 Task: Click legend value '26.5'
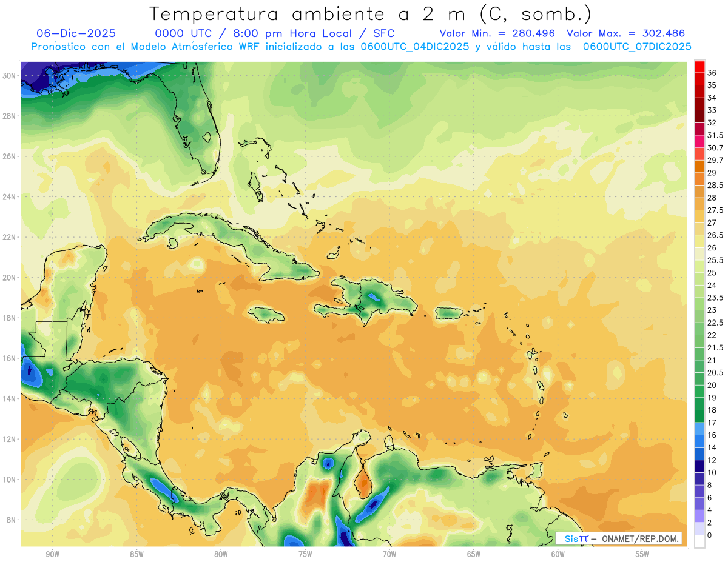(715, 235)
